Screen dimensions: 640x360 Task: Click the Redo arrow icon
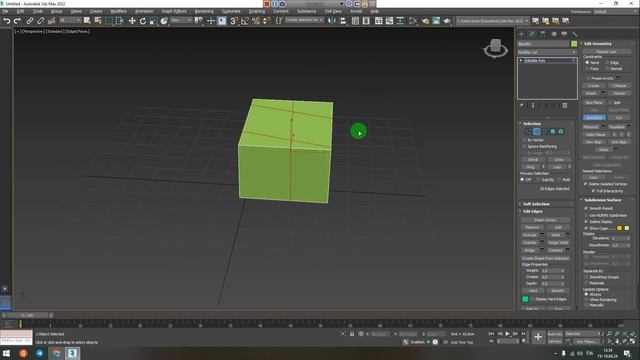click(17, 21)
